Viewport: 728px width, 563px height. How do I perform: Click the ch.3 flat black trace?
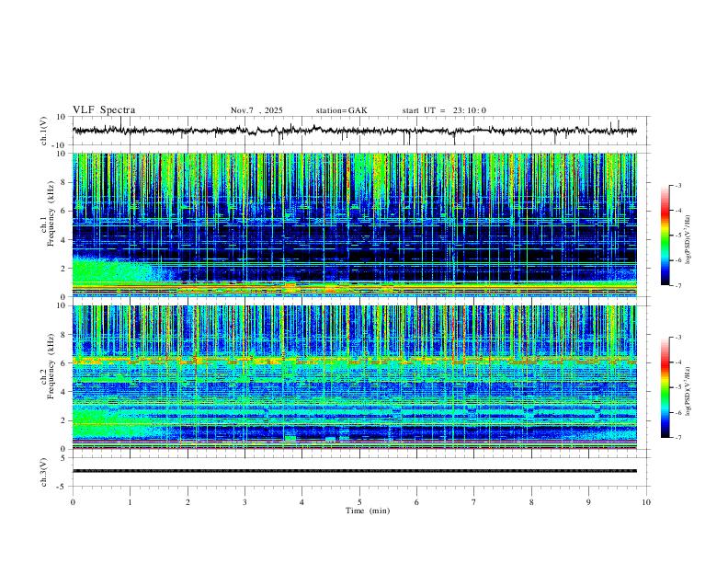click(x=354, y=471)
